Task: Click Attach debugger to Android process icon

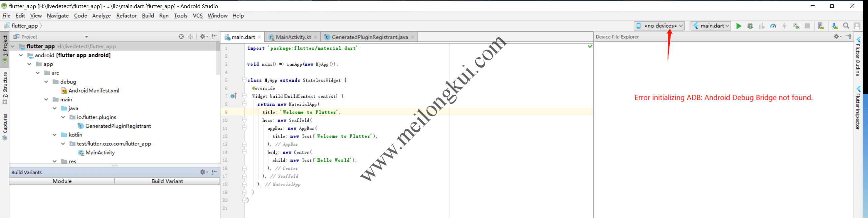Action: [796, 26]
